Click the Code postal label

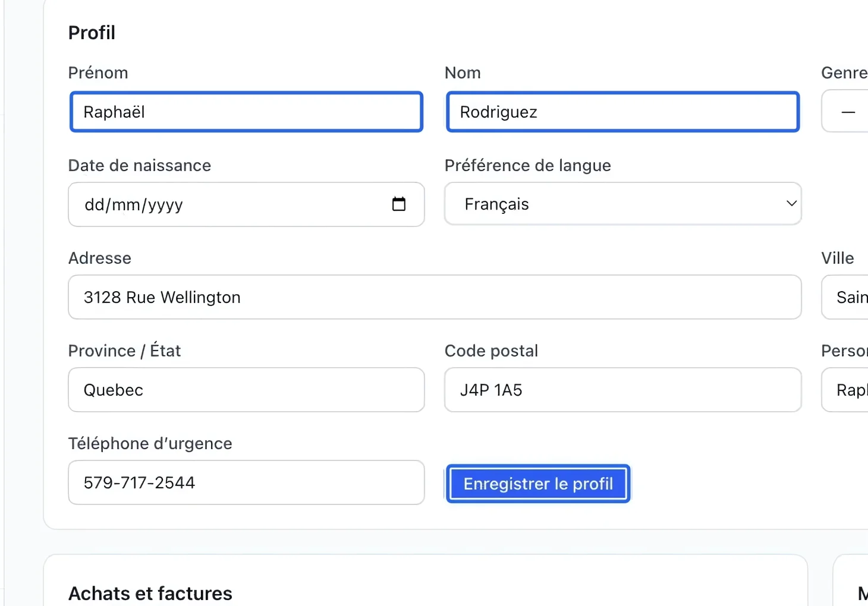(491, 351)
